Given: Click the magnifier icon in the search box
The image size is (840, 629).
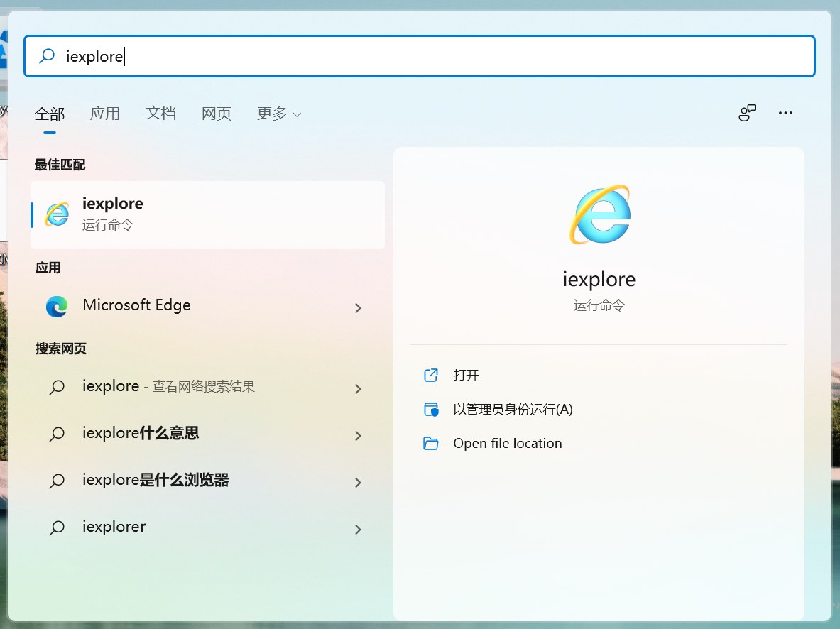Looking at the screenshot, I should point(47,55).
